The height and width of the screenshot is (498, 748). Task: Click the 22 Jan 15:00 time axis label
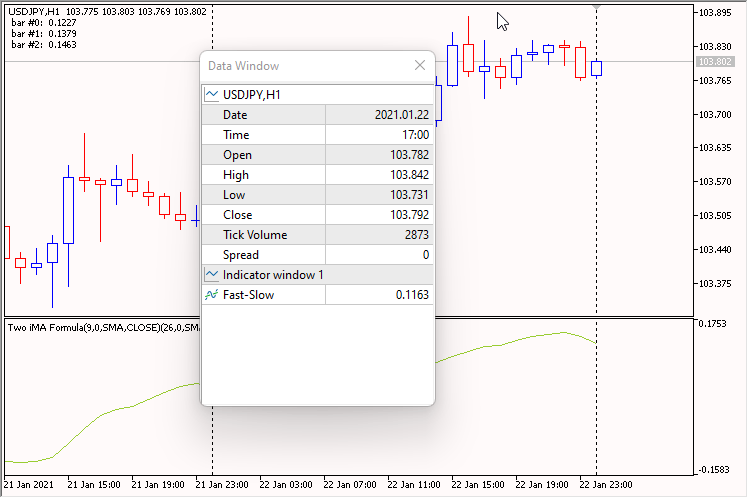pos(478,485)
